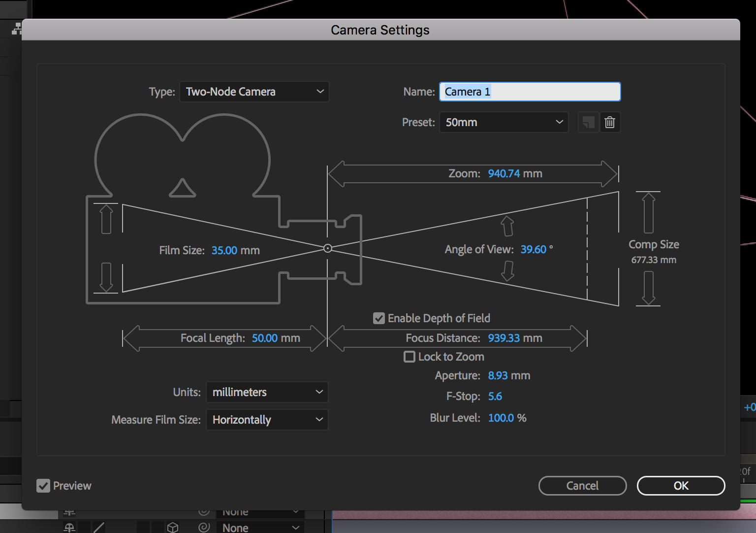Open the Preset dropdown set to 50mm
This screenshot has width=756, height=533.
(504, 122)
